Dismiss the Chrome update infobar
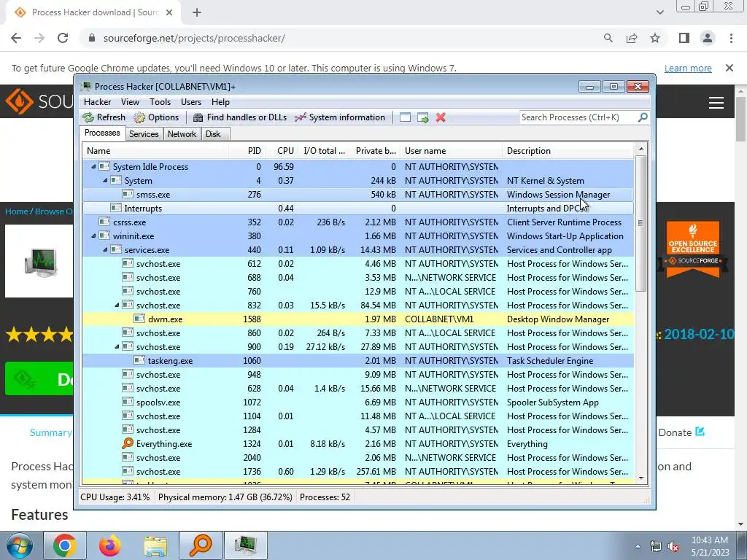This screenshot has height=560, width=747. 729,68
